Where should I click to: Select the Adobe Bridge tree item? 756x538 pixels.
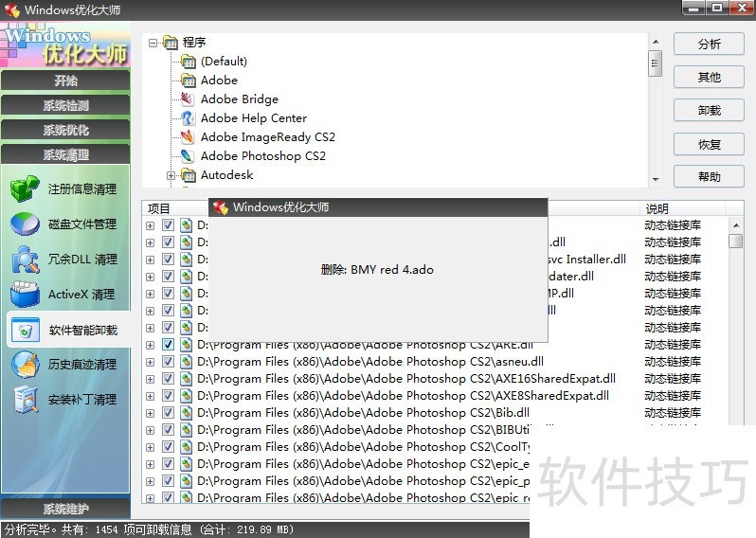click(240, 99)
